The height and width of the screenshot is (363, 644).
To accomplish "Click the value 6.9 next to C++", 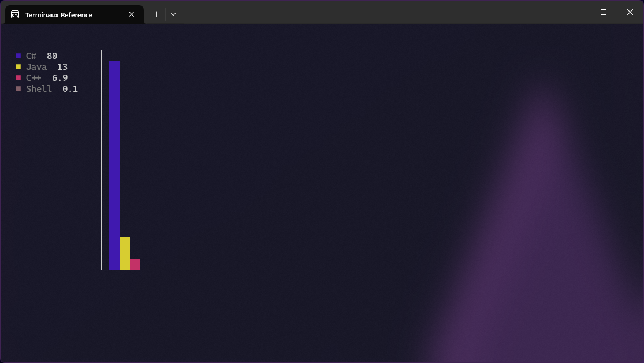I will (x=60, y=78).
